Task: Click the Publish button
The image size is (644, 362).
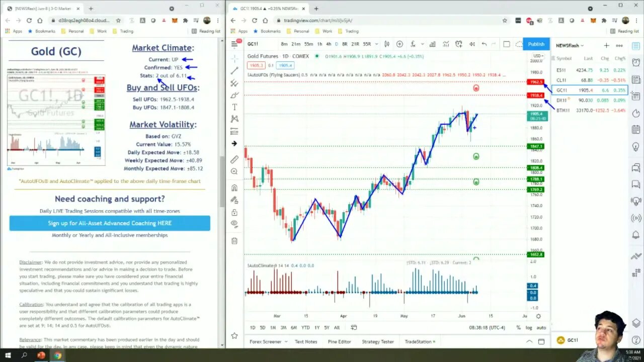Action: click(536, 44)
